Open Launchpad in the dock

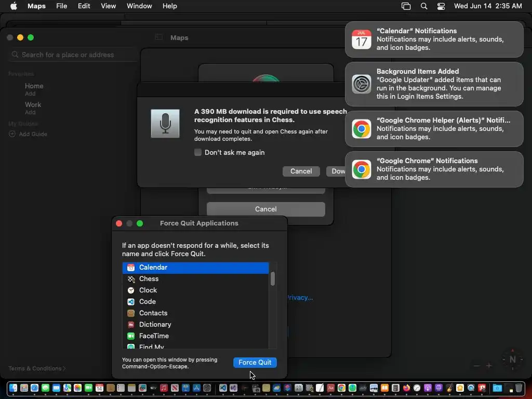(24, 388)
